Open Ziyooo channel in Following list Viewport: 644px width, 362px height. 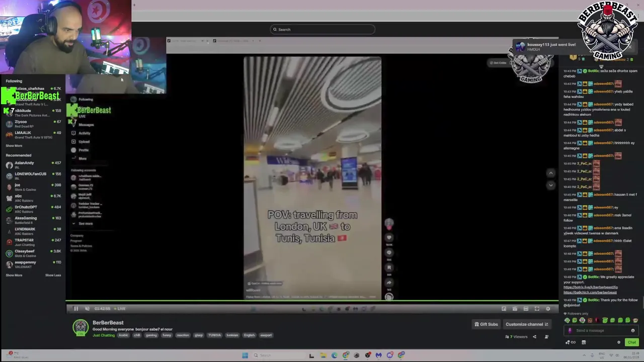33,124
